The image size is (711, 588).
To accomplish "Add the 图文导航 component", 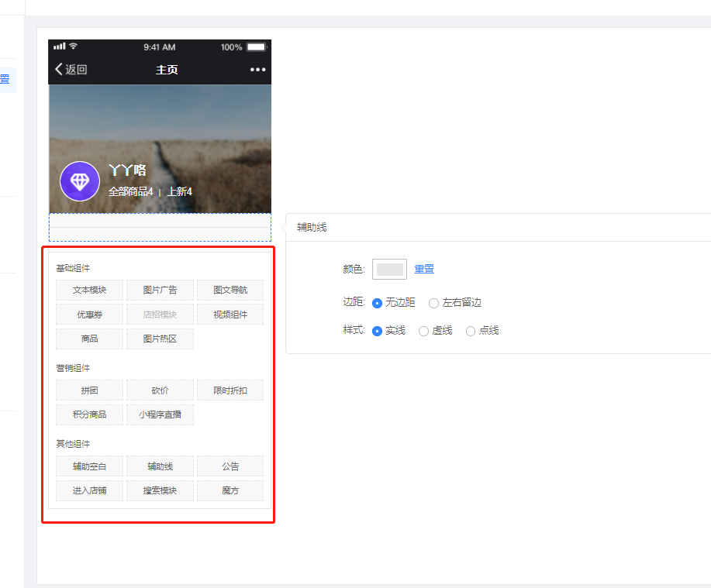I will click(230, 291).
